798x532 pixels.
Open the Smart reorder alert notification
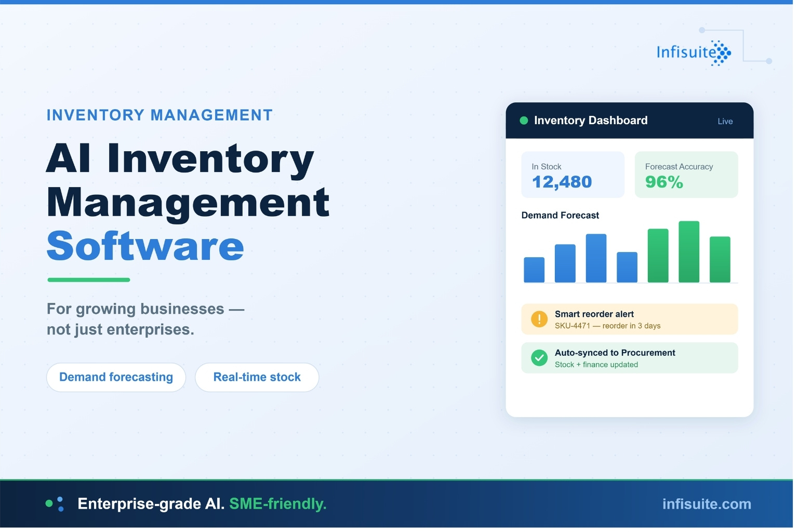(x=630, y=319)
